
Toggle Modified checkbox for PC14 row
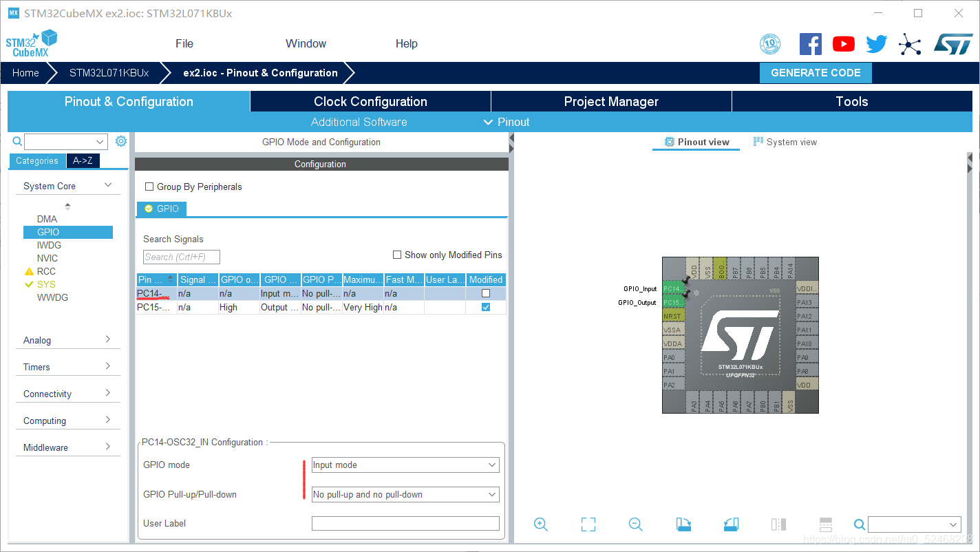(486, 293)
